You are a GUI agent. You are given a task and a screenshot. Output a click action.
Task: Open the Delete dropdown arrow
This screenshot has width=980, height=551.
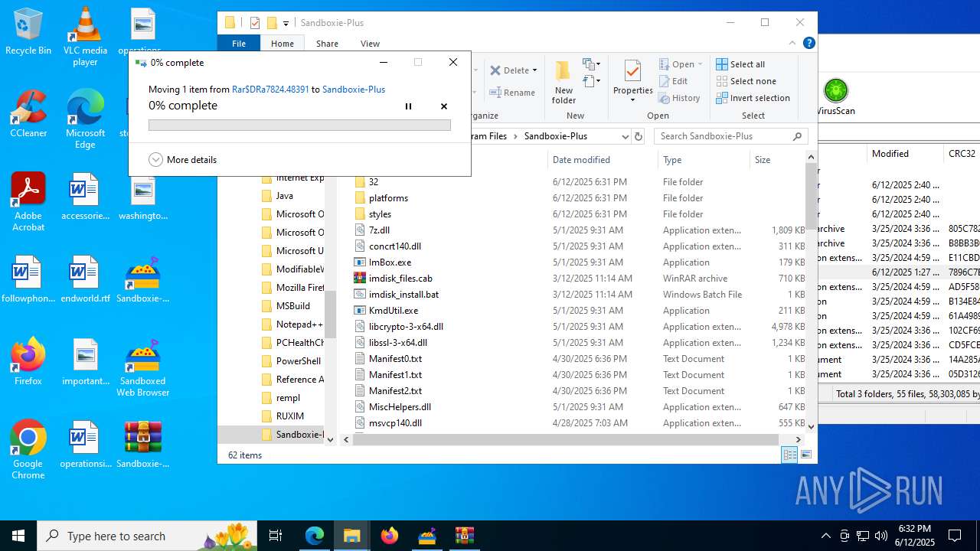(x=534, y=70)
